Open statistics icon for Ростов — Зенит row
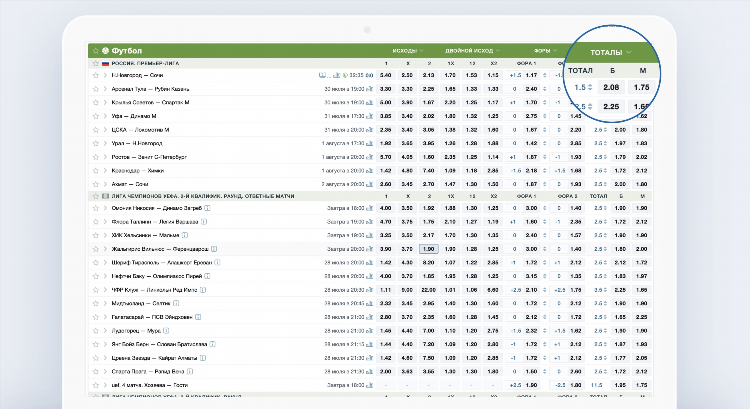750x409 pixels. coord(369,157)
